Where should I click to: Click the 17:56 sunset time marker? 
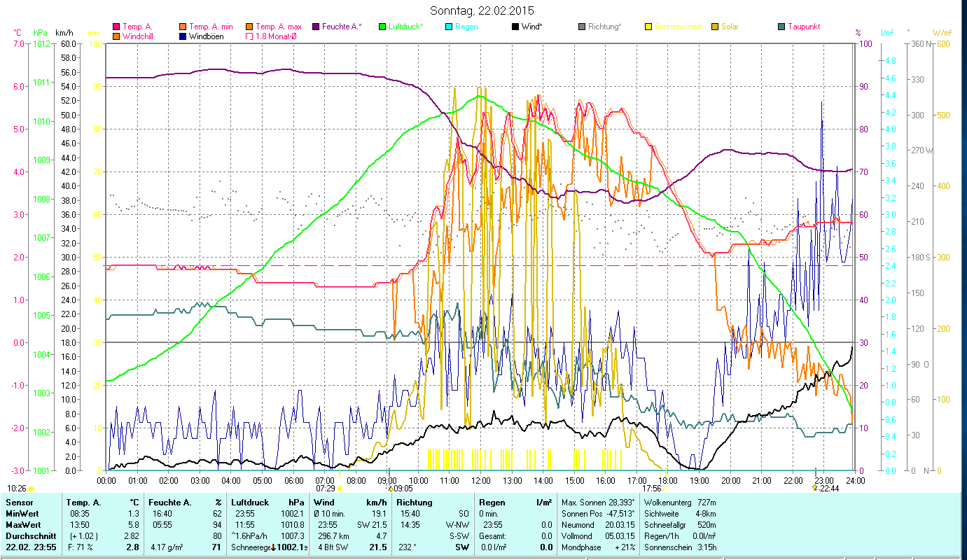tap(652, 488)
